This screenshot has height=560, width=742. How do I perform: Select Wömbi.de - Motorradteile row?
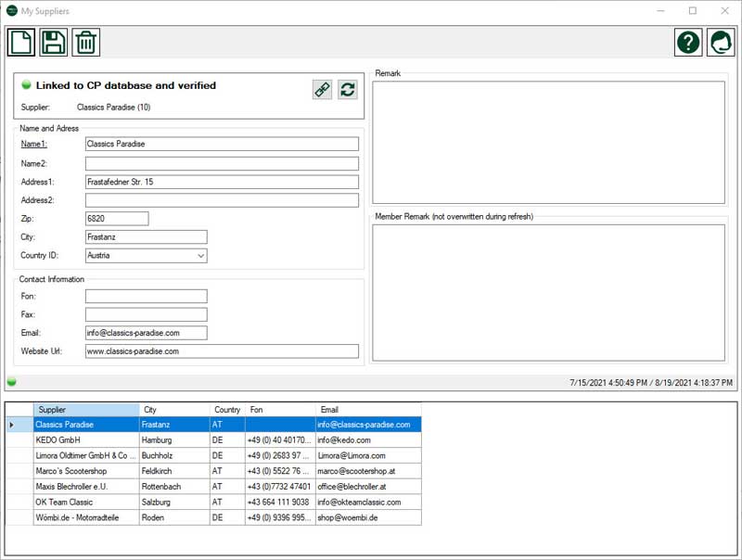[213, 518]
